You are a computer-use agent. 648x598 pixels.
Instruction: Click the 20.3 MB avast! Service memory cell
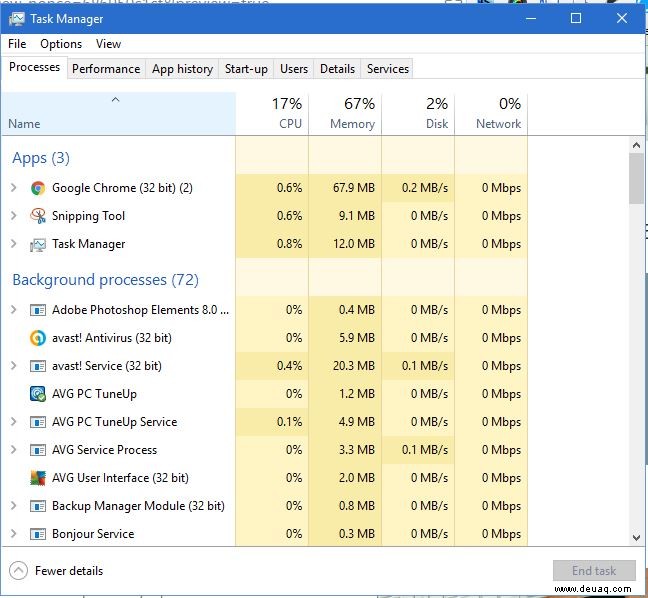coord(345,366)
